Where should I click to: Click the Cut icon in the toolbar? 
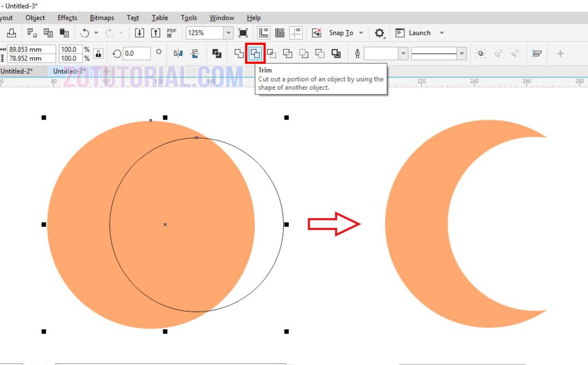point(32,33)
